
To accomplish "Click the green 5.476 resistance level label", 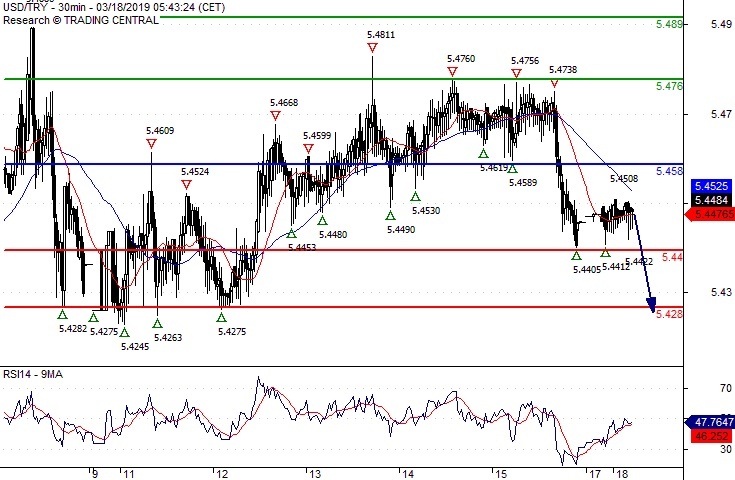I will [x=669, y=86].
